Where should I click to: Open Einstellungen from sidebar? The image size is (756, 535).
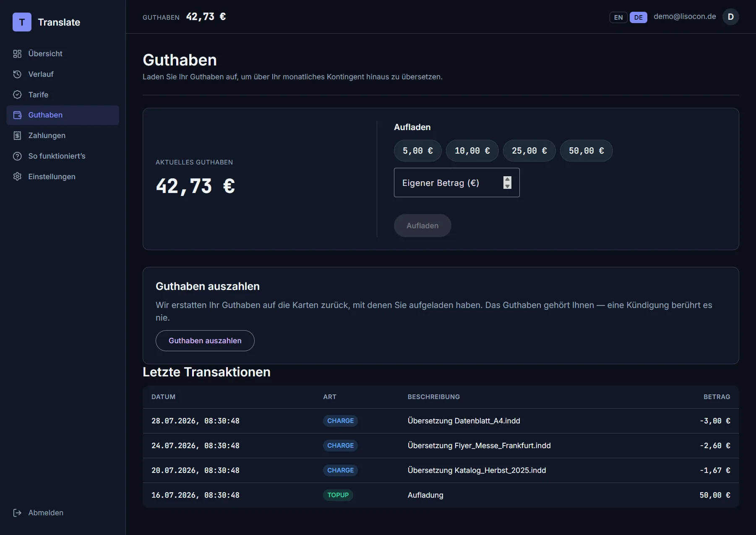tap(63, 177)
